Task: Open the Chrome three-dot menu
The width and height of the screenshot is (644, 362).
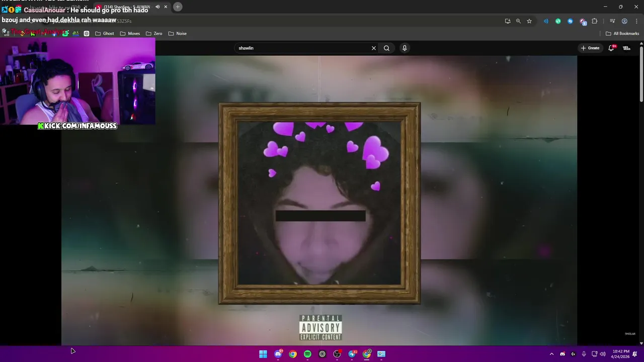Action: [x=636, y=21]
